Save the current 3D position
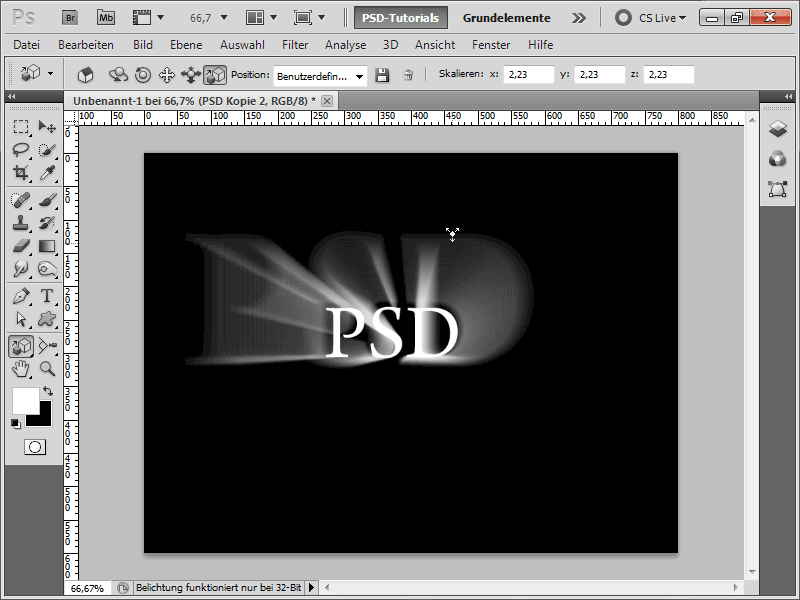Screen dimensions: 800x600 click(382, 76)
